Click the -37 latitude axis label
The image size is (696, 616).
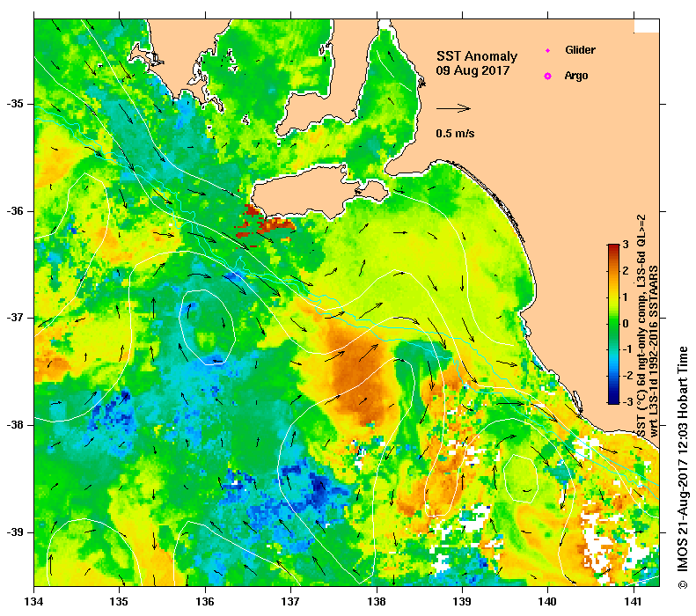[x=15, y=318]
